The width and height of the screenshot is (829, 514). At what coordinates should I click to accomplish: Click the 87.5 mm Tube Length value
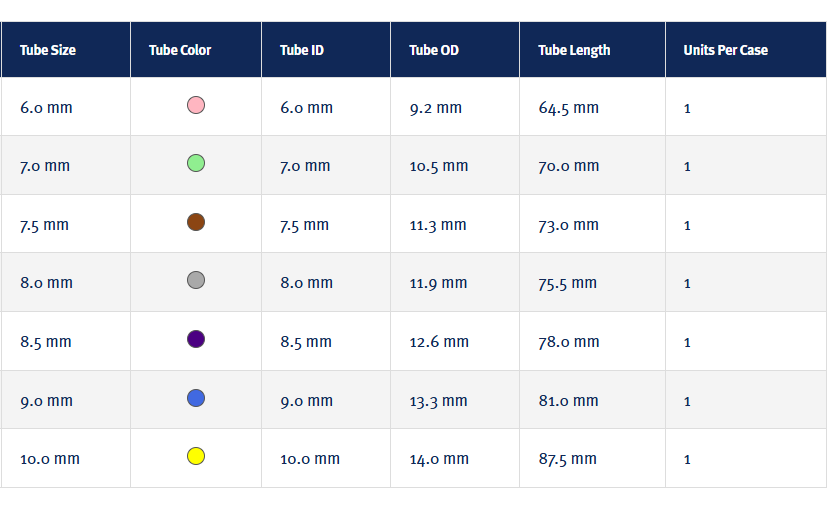click(x=568, y=459)
